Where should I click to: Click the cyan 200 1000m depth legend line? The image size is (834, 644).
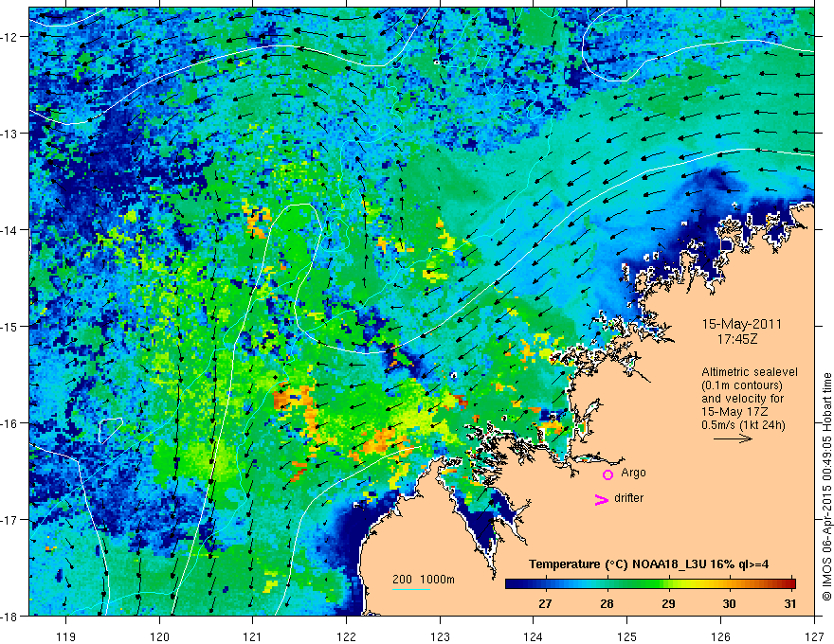[x=411, y=589]
